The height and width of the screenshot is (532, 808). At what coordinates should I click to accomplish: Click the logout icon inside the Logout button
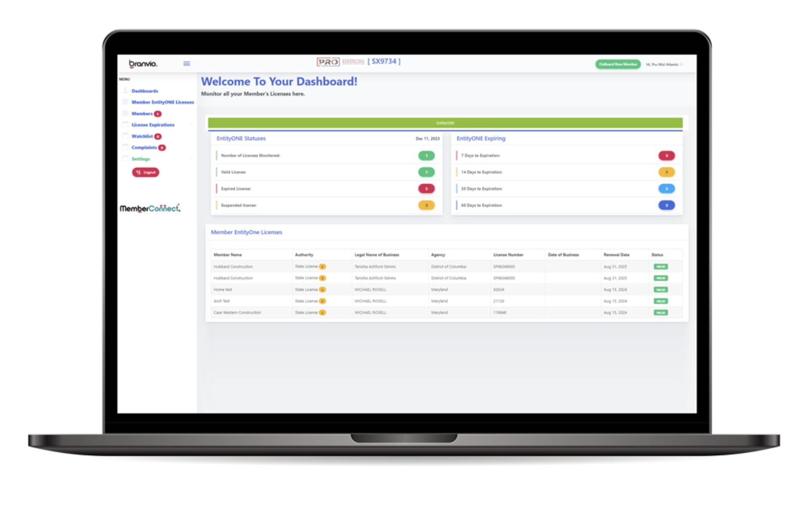tap(139, 172)
